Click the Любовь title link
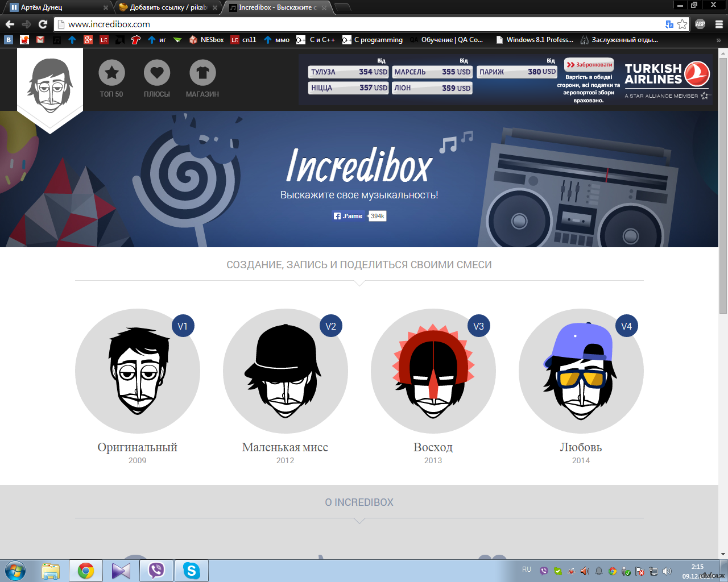This screenshot has height=582, width=728. point(581,447)
